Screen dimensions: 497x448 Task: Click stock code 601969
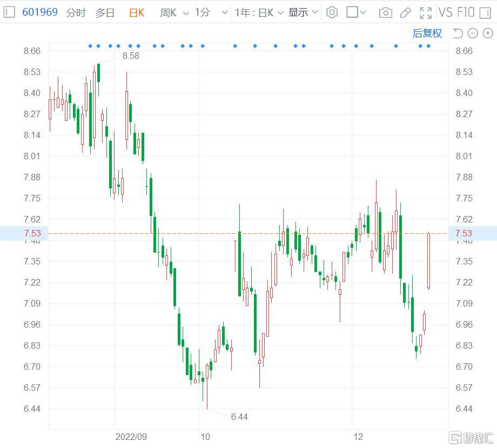coord(40,12)
